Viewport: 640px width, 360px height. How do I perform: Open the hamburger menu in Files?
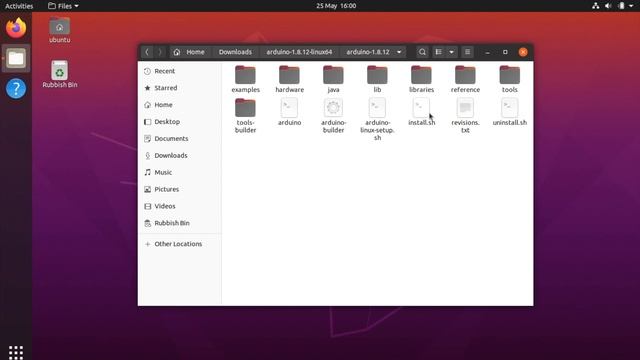467,52
